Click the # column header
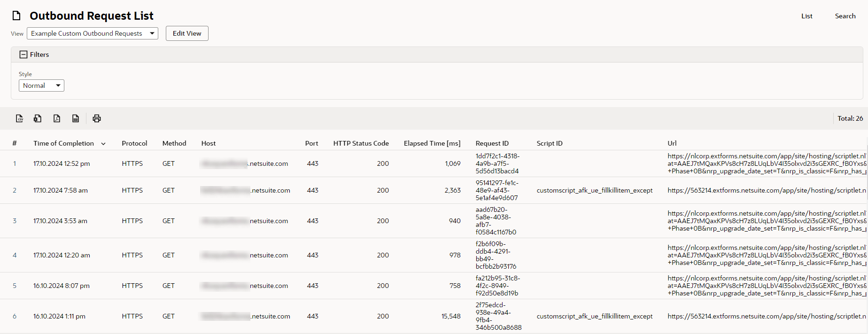Screen dimensions: 868x334 tap(15, 143)
